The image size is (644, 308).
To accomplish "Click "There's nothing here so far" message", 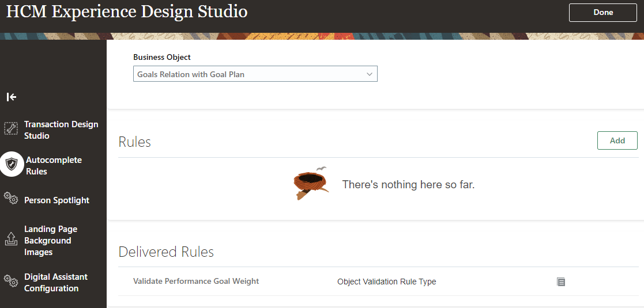I will pos(408,185).
